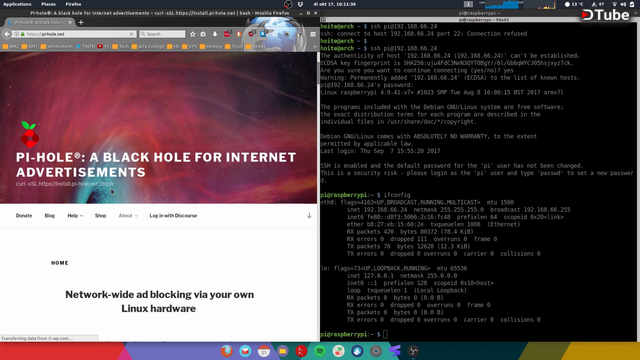The width and height of the screenshot is (640, 360).
Task: Bookmark this page with the star icon
Action: (x=193, y=34)
